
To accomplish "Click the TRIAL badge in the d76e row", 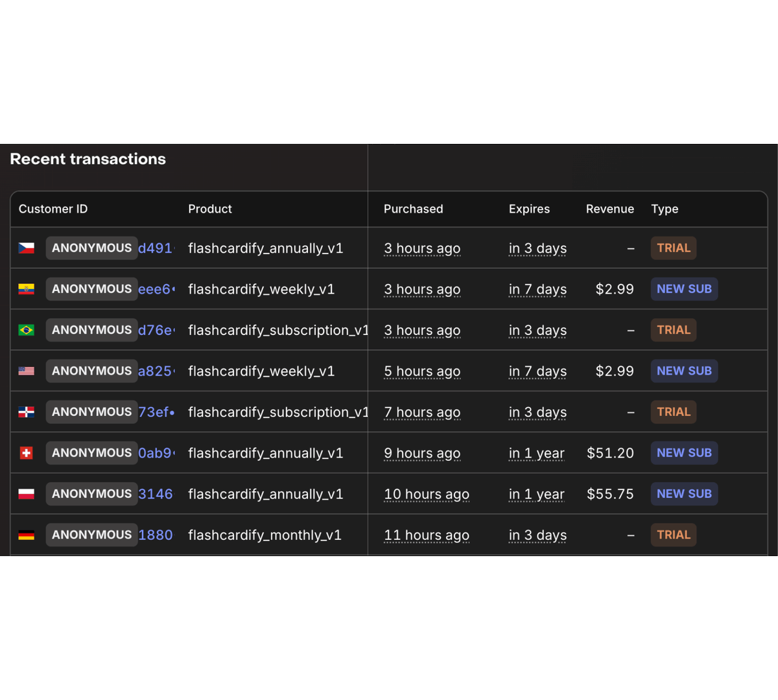I will [x=674, y=330].
